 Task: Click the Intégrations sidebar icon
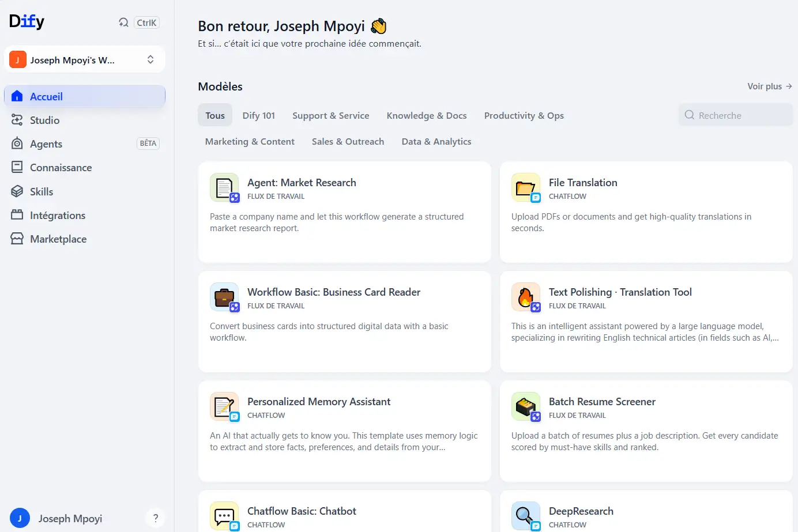[17, 215]
